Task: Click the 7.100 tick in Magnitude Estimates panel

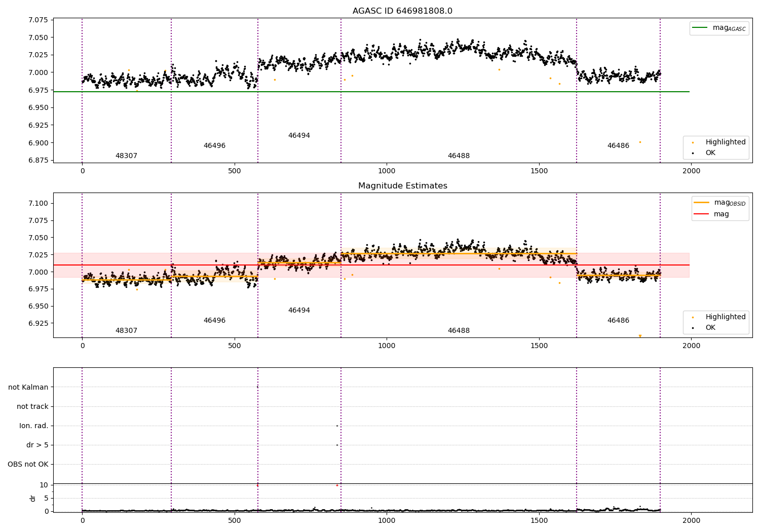Action: (38, 204)
